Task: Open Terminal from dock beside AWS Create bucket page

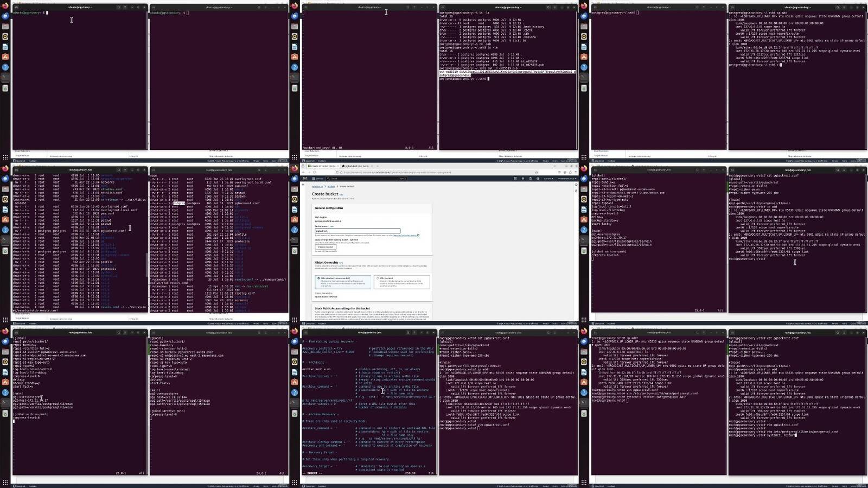Action: (295, 240)
